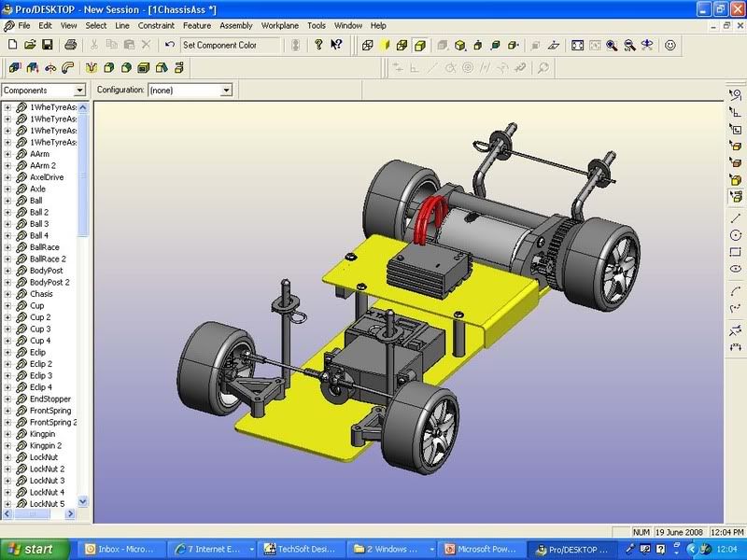
Task: Click the Print toolbar icon
Action: click(x=71, y=45)
